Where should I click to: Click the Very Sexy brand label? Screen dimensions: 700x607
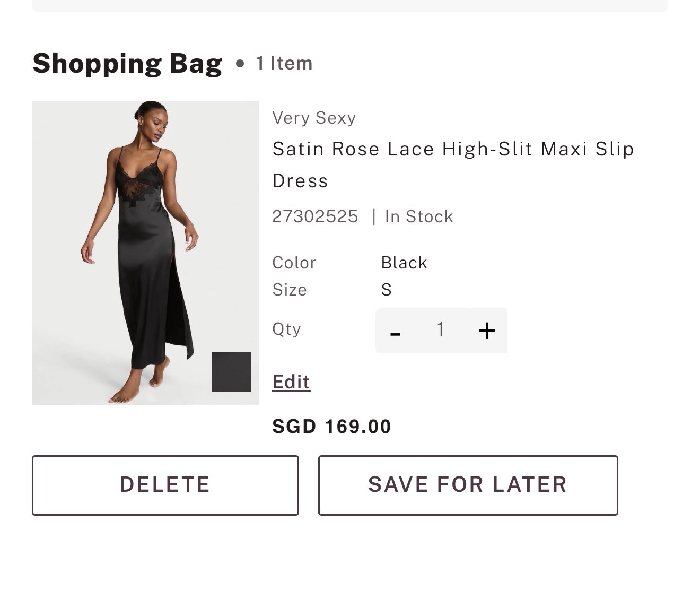pos(314,118)
